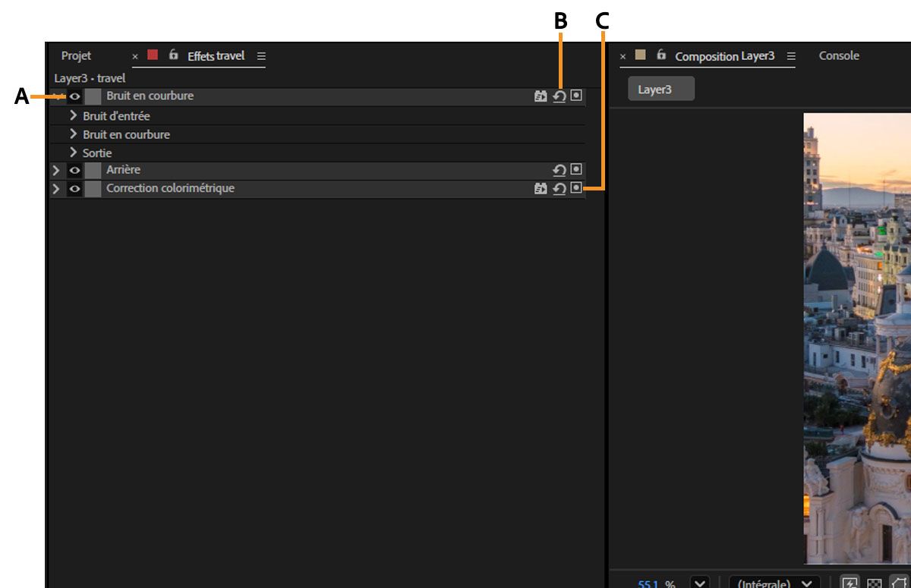Image resolution: width=911 pixels, height=588 pixels.
Task: Select the top Bruit en courbure effect name
Action: [x=150, y=96]
